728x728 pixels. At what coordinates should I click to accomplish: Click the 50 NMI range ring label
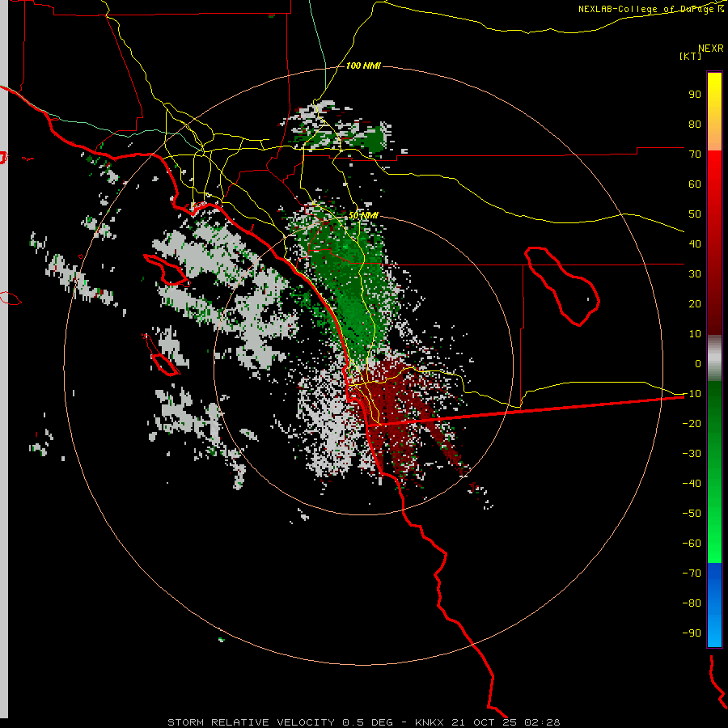(363, 216)
